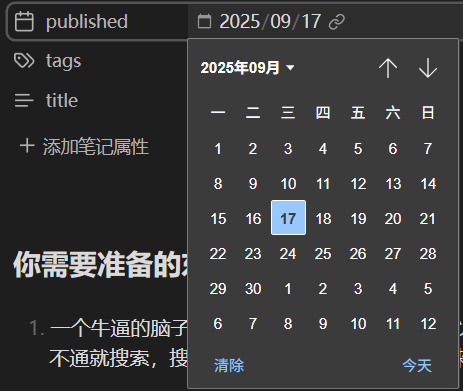Click the calendar icon beside published property
Screen dimensions: 463x391
24,21
